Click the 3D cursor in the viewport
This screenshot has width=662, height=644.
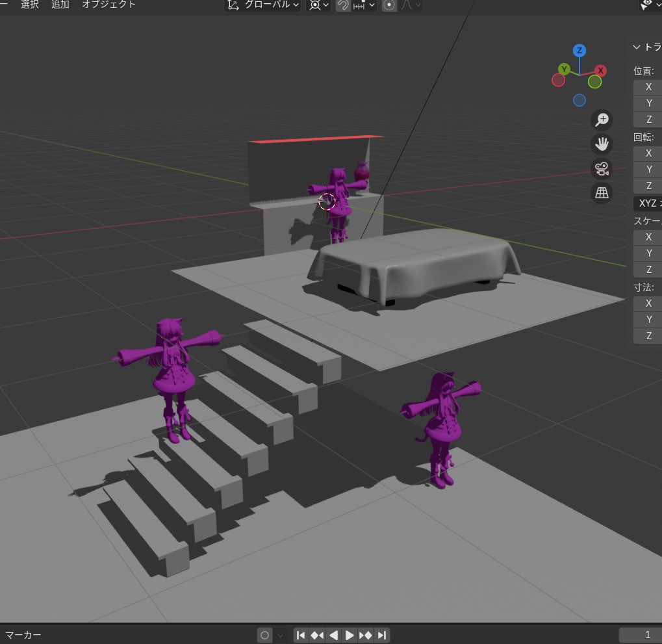pos(326,202)
